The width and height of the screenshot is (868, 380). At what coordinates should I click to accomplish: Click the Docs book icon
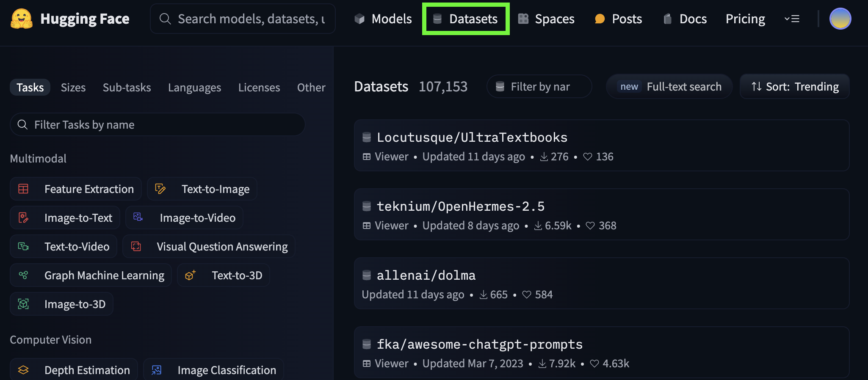pos(667,19)
